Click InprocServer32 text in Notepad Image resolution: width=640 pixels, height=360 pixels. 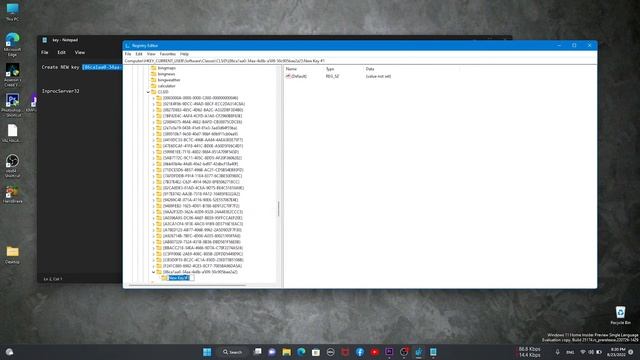pyautogui.click(x=60, y=91)
